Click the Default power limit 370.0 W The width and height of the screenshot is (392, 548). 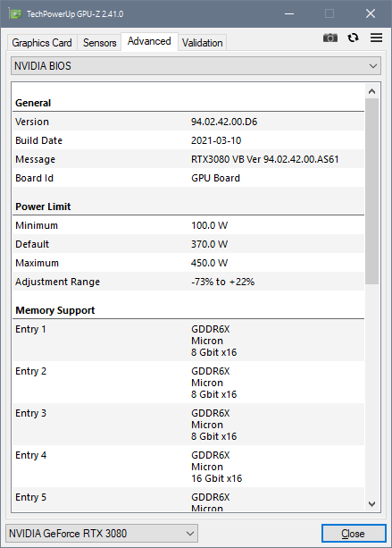coord(210,244)
